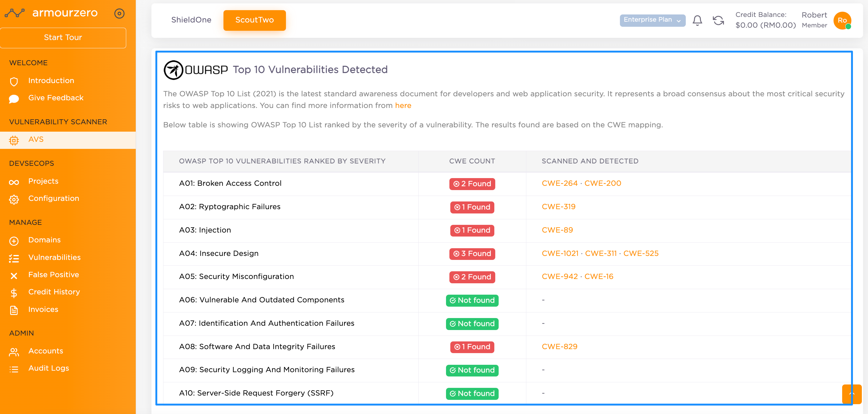Click the SCANNED AND DETECTED column header

(590, 161)
